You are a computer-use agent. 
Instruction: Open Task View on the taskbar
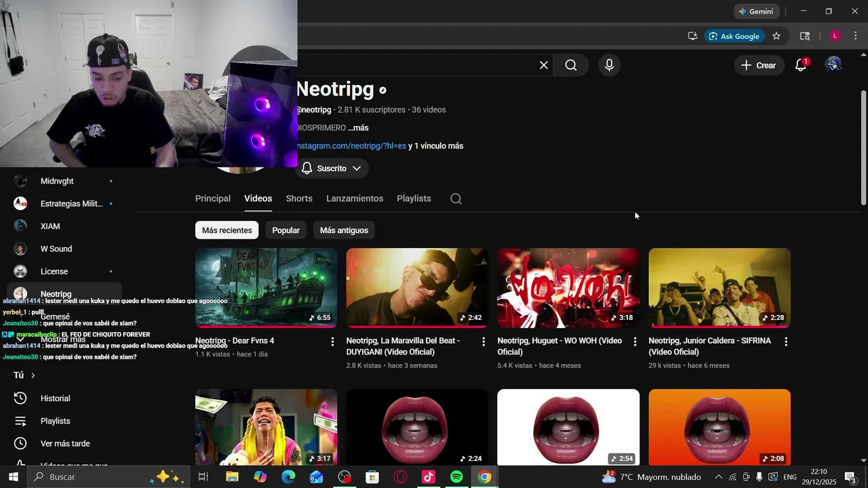tap(203, 477)
